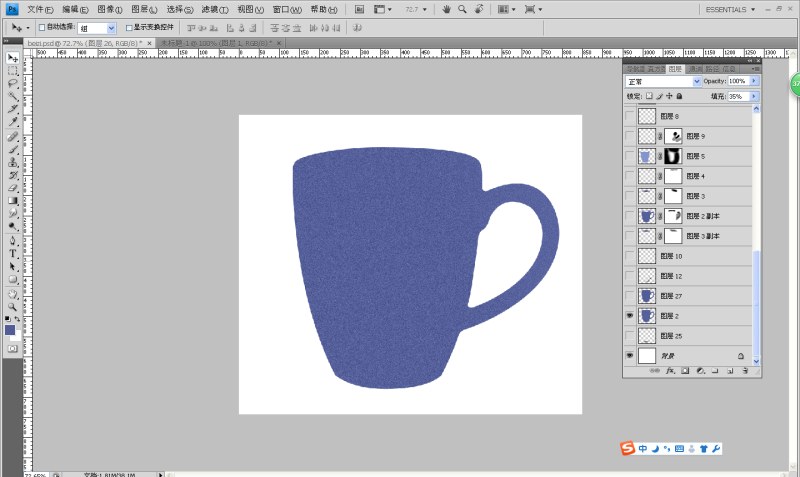800x477 pixels.
Task: Hide layer 图层 2 with its eye icon
Action: pyautogui.click(x=629, y=315)
